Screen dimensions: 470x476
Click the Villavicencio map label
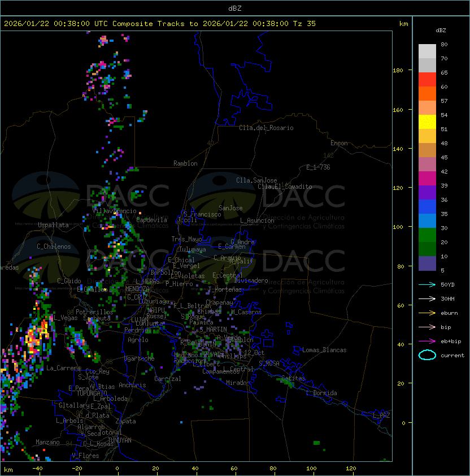click(114, 211)
